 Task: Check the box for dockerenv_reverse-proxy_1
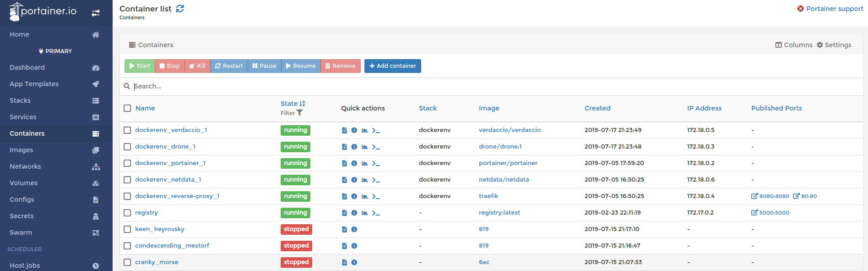(127, 196)
